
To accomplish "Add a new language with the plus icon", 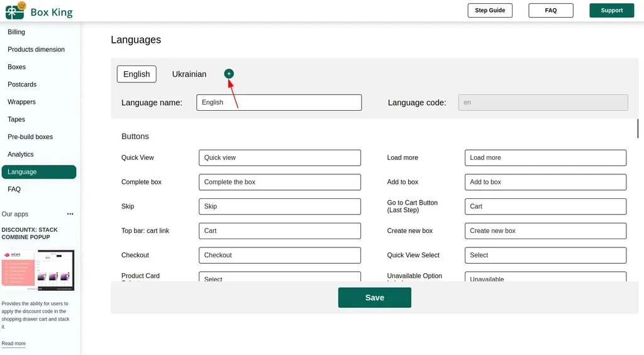I will 229,74.
